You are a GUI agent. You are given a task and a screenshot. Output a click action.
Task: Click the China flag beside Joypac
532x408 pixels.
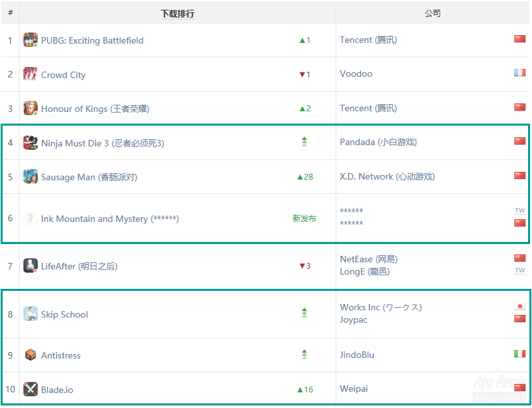tap(520, 319)
